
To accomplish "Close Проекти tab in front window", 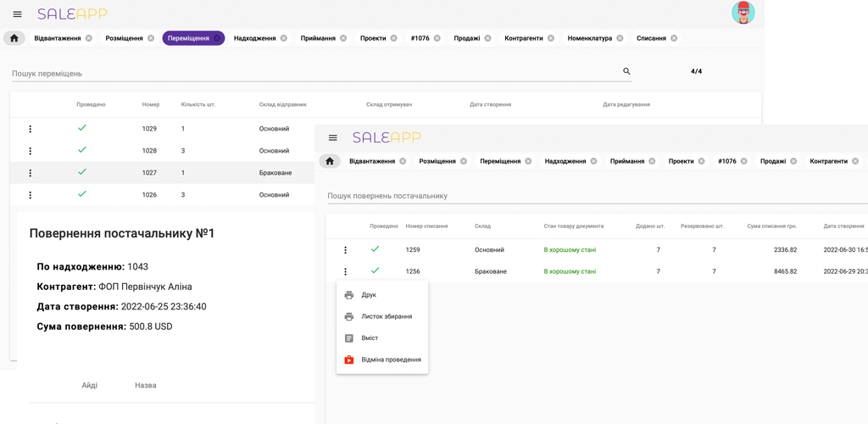I will pos(701,161).
